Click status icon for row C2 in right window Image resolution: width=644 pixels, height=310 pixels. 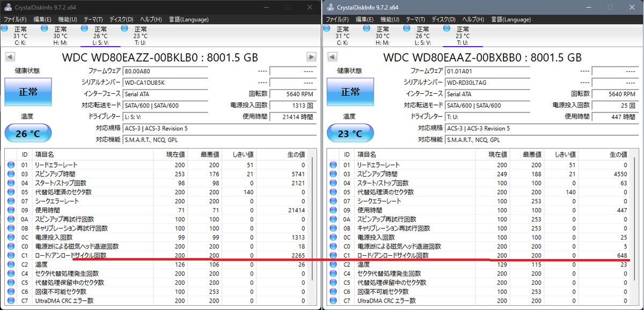(333, 264)
